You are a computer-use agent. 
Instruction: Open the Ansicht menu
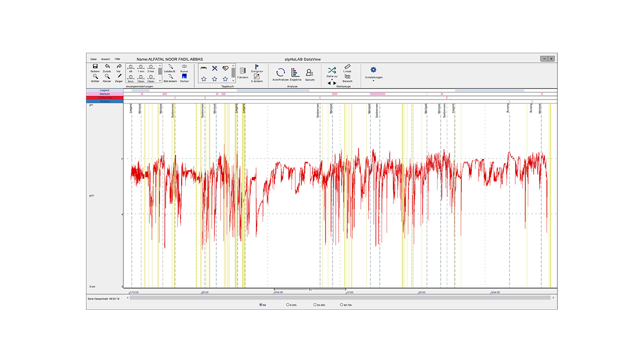tap(106, 59)
